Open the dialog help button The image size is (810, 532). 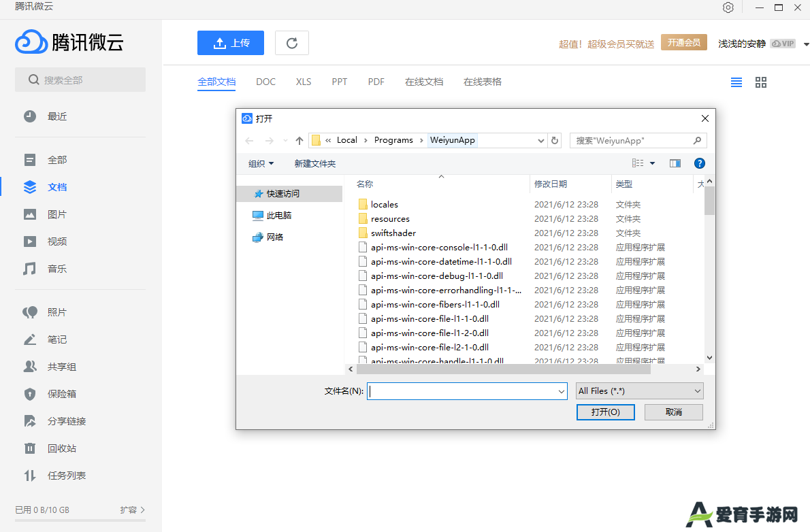tap(700, 163)
